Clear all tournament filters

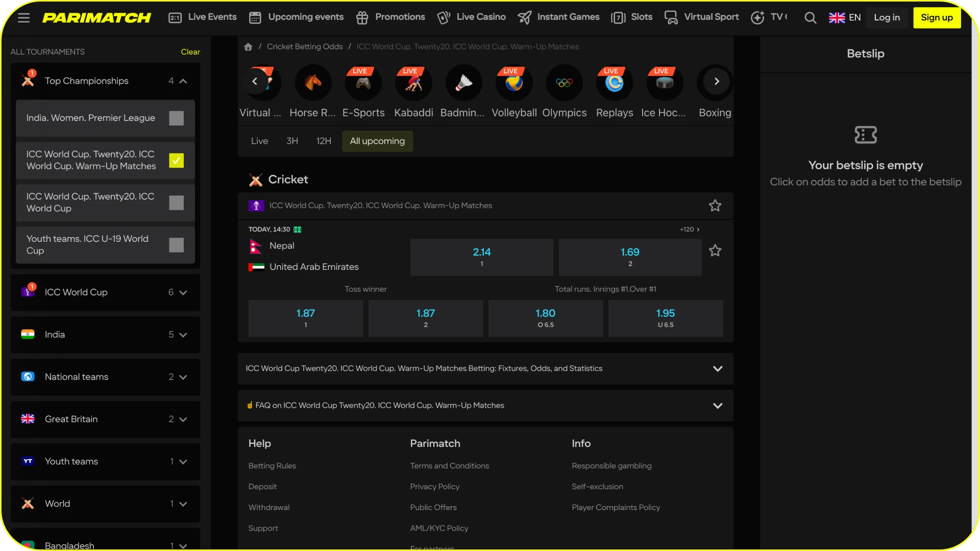[x=190, y=52]
